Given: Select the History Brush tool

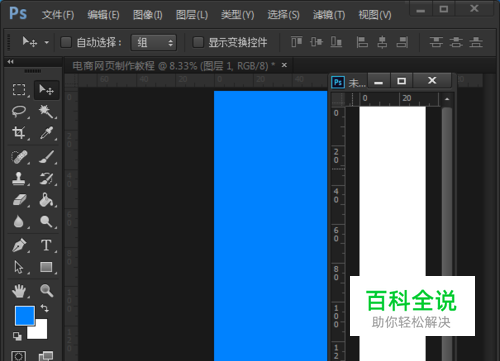Looking at the screenshot, I should click(x=46, y=179).
